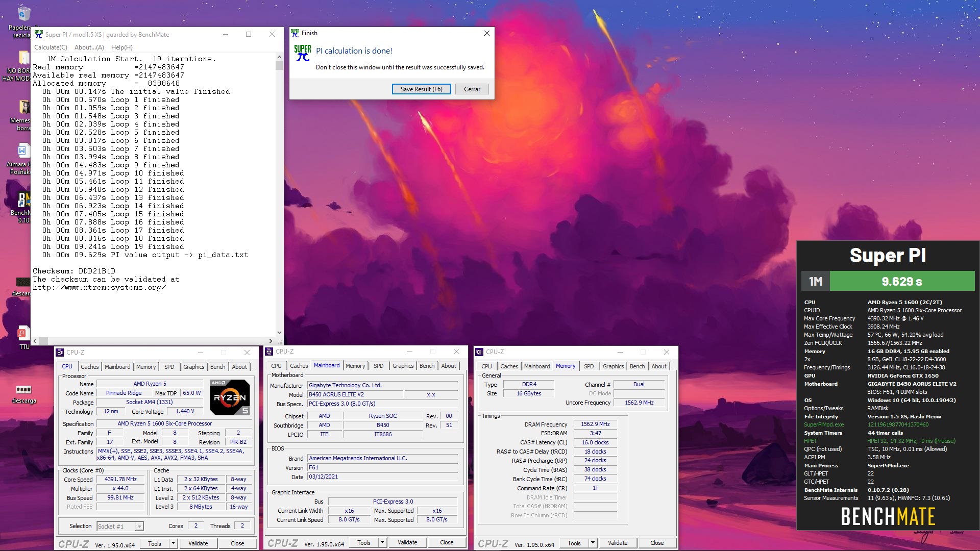Click the Super PI logo in Finish dialog
980x551 pixels.
click(302, 53)
